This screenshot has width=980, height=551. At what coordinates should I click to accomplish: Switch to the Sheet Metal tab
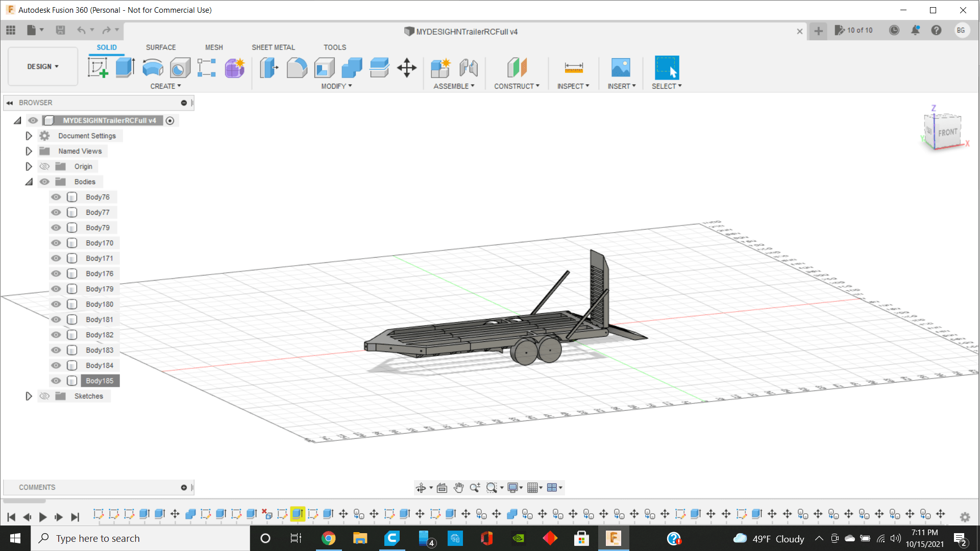[x=273, y=47]
